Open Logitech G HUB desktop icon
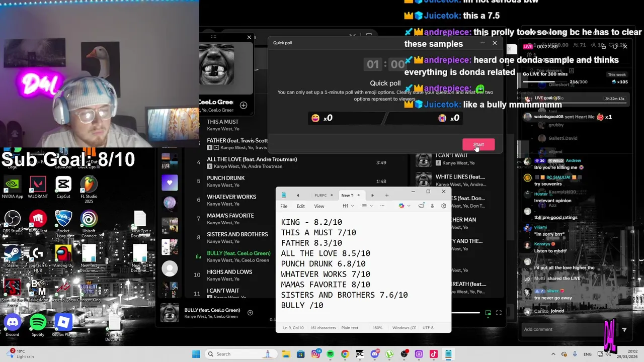This screenshot has width=644, height=362. point(38,258)
